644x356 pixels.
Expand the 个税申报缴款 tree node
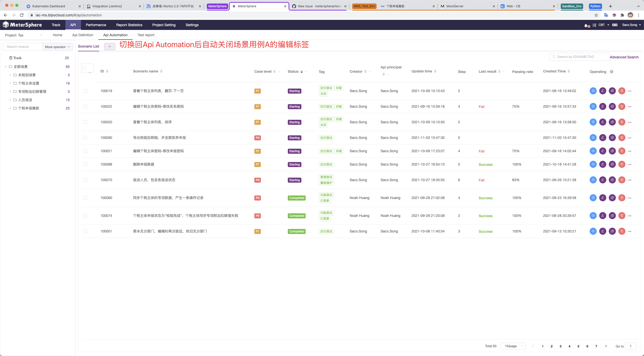pos(10,108)
